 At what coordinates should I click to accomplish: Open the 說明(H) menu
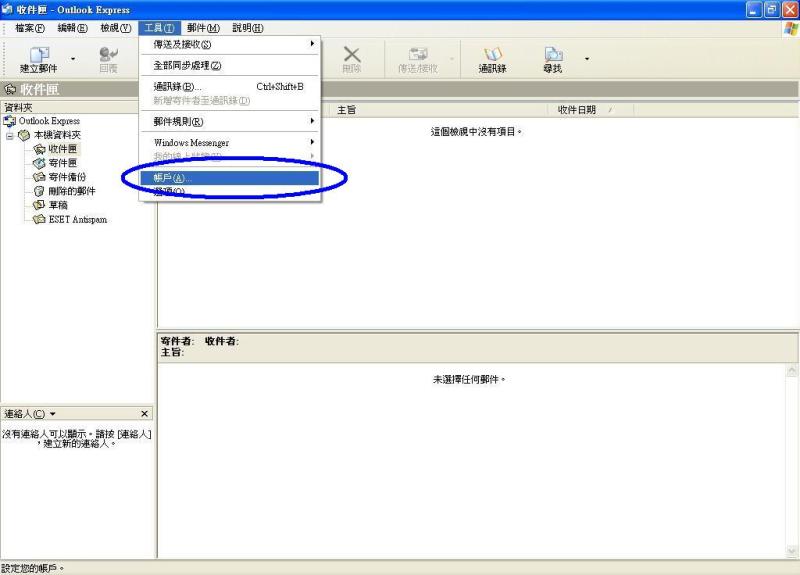[x=248, y=28]
